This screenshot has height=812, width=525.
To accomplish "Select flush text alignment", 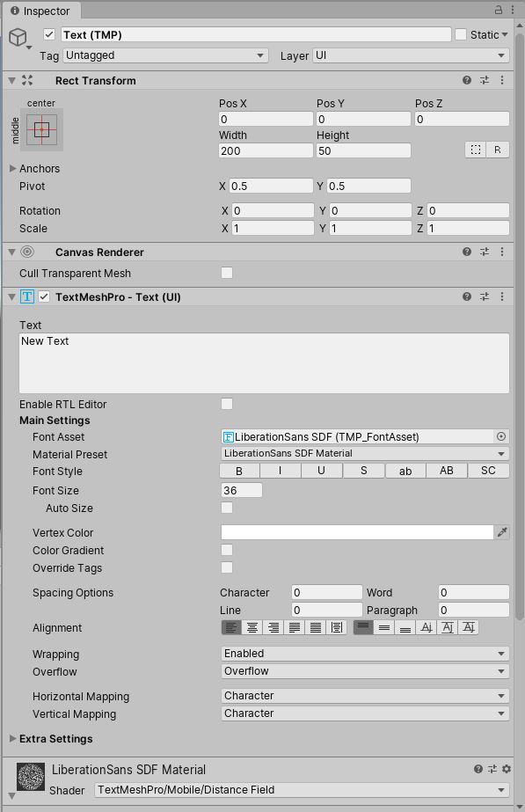I will tap(316, 627).
